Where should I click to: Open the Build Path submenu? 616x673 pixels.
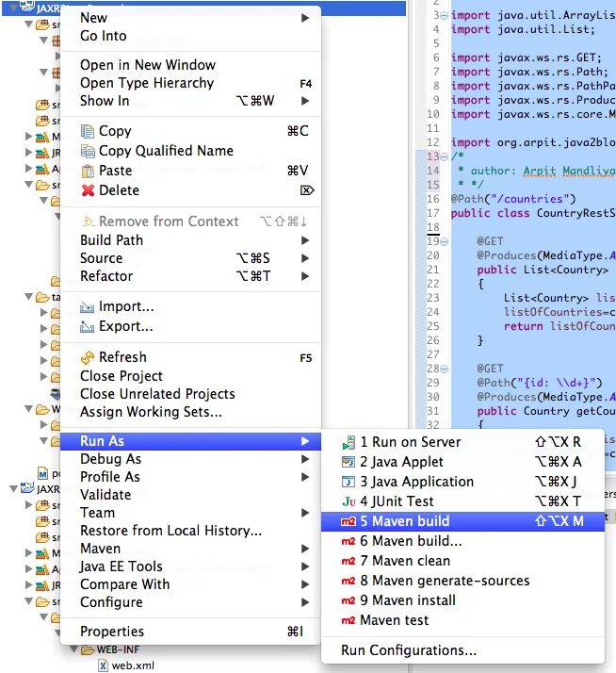point(190,240)
